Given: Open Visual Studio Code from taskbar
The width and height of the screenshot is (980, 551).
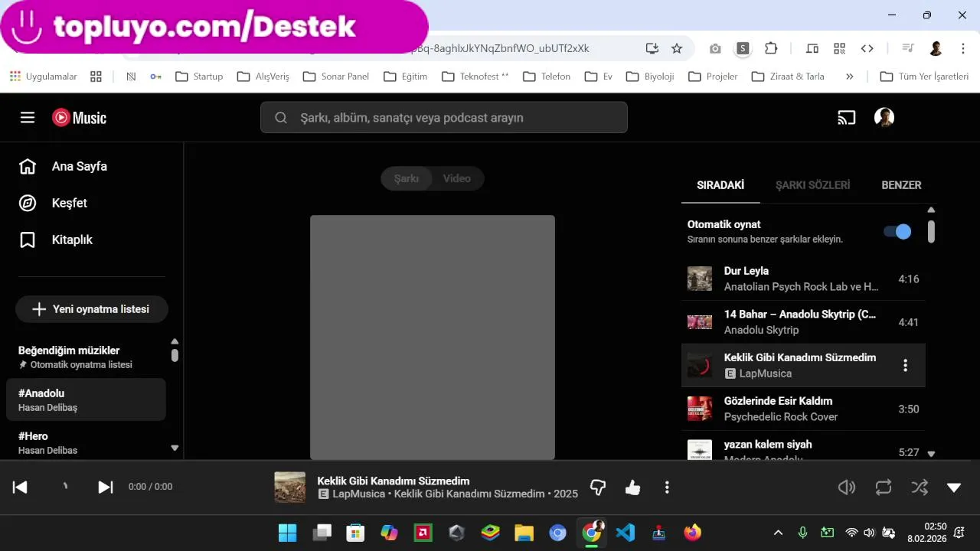Looking at the screenshot, I should pos(626,533).
